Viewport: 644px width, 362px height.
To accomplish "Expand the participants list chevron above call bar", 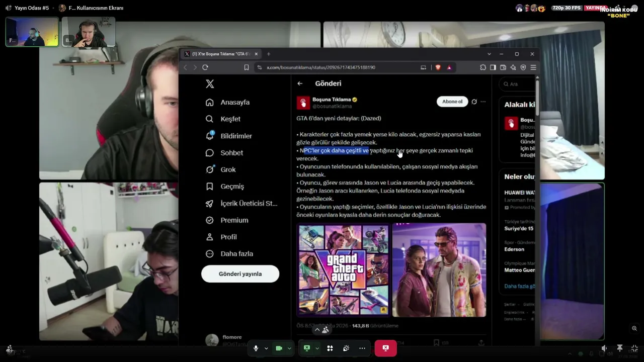I will coord(317,330).
